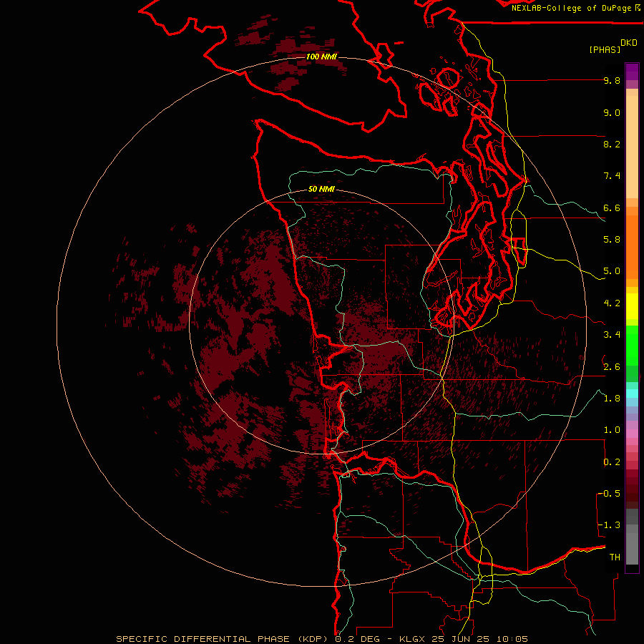
Task: Select the 0.2 scale value
Action: pyautogui.click(x=612, y=462)
